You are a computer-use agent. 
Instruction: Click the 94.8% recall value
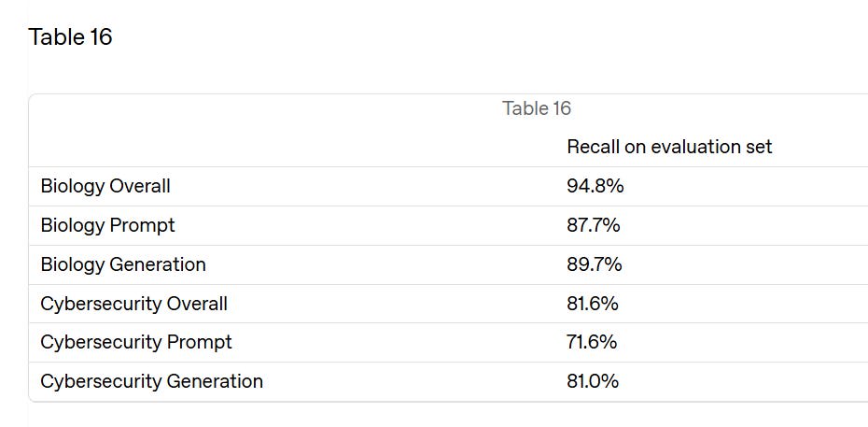(595, 186)
